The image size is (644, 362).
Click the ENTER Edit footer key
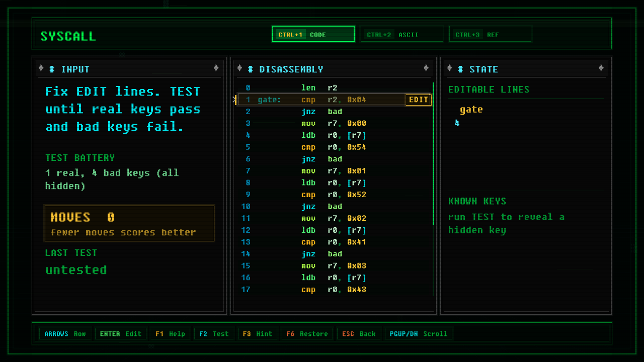pyautogui.click(x=121, y=334)
